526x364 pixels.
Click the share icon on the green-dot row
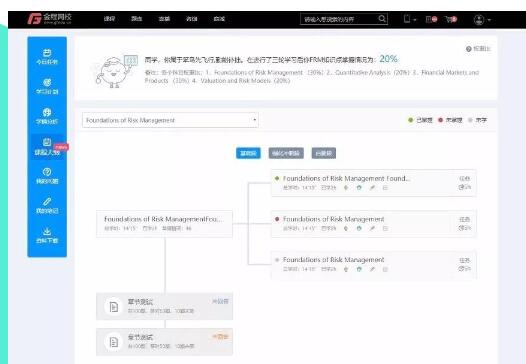(465, 187)
